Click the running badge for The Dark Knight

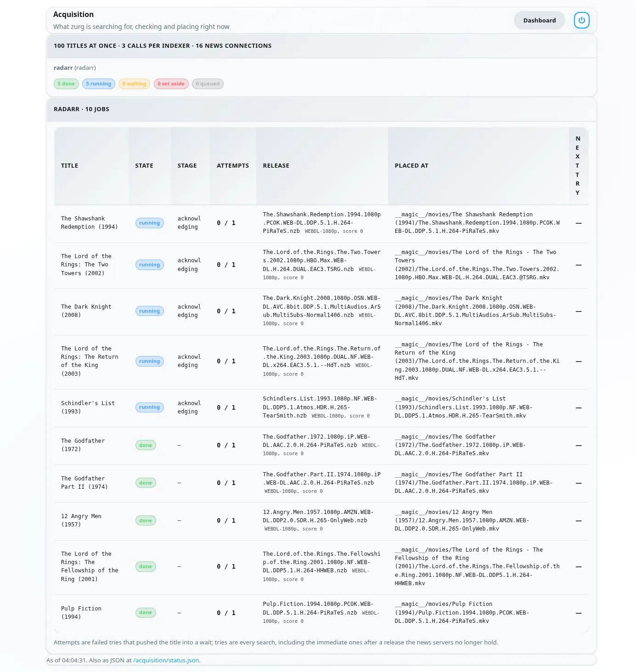click(x=150, y=311)
